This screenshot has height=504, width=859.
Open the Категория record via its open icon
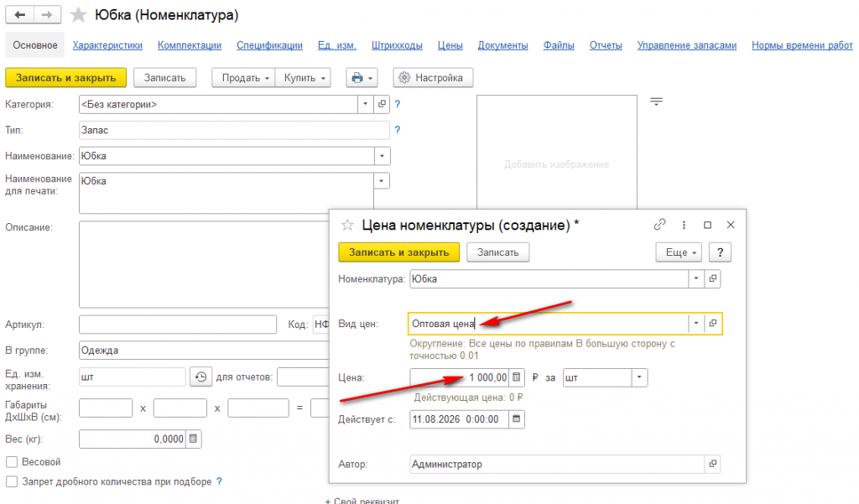[x=382, y=104]
